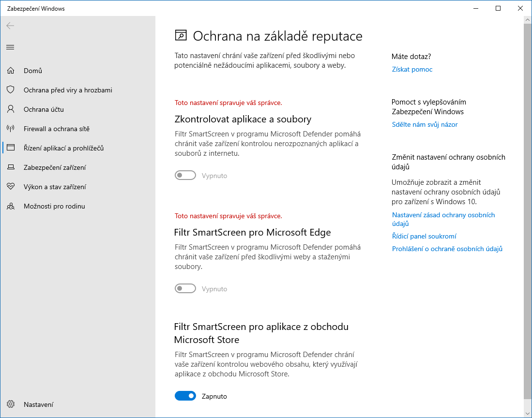Click the Nastavení gear icon
This screenshot has height=418, width=532.
click(x=11, y=404)
